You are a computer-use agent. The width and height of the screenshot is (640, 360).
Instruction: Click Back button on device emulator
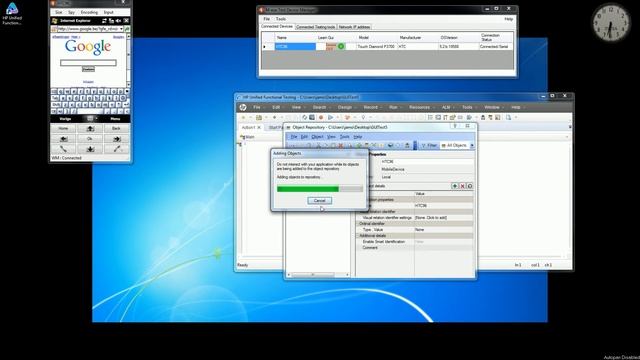(117, 129)
